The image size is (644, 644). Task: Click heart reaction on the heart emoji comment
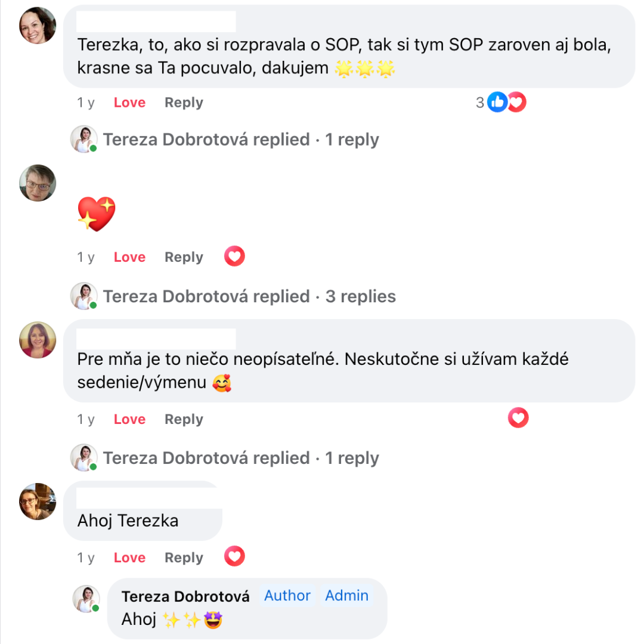[234, 257]
